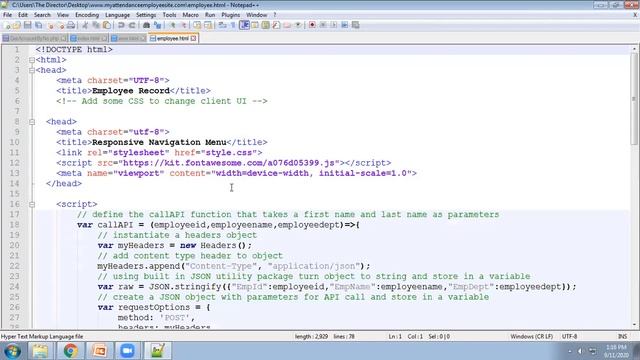Click Hyper Text Markup Language file status text
The height and width of the screenshot is (360, 640).
[x=42, y=336]
